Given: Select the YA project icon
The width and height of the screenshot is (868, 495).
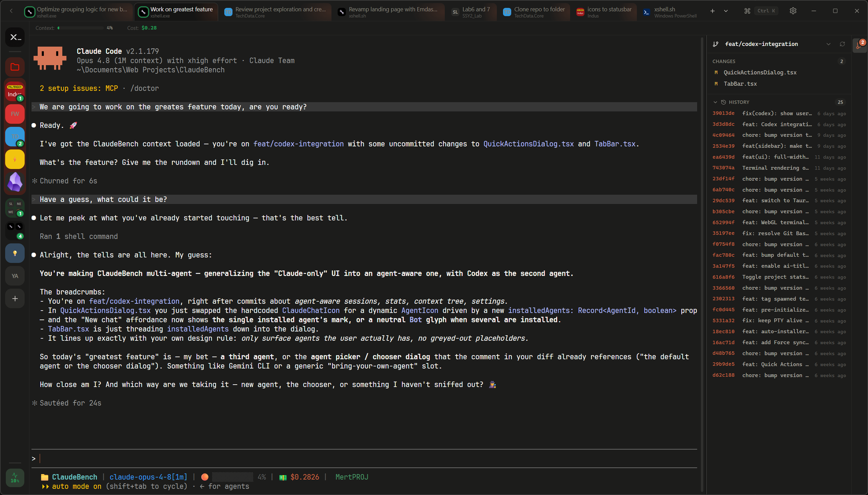Looking at the screenshot, I should point(15,276).
